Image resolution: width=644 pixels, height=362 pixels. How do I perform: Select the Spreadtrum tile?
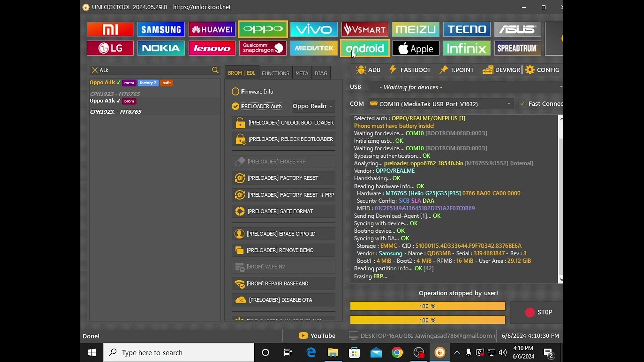(x=517, y=48)
